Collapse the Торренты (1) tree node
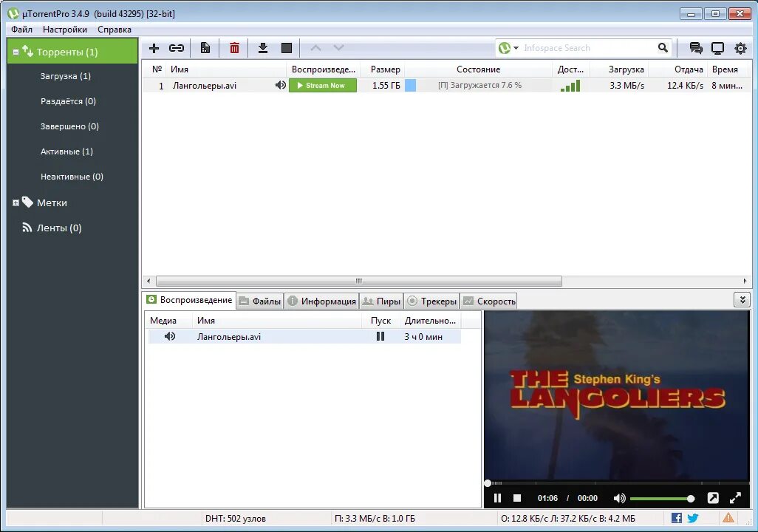The width and height of the screenshot is (758, 532). point(16,52)
